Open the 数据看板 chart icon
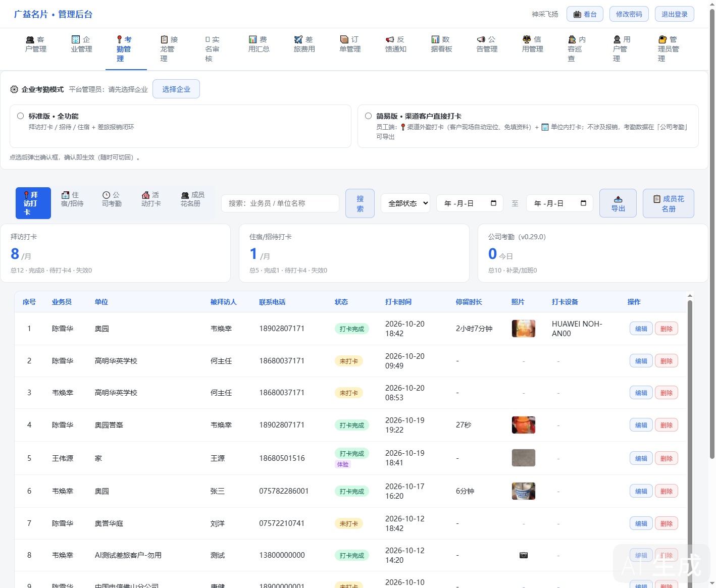 [435, 39]
